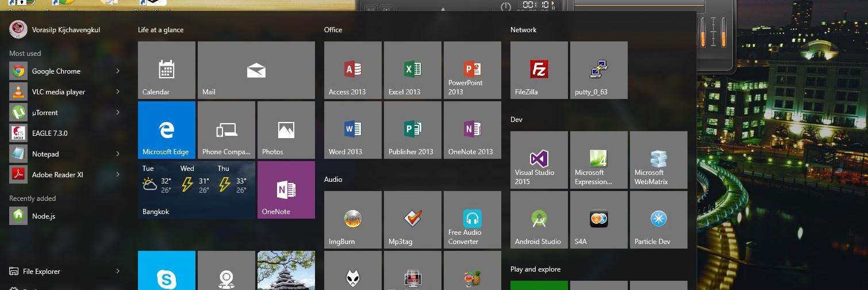Launch Word 2013

(x=353, y=130)
